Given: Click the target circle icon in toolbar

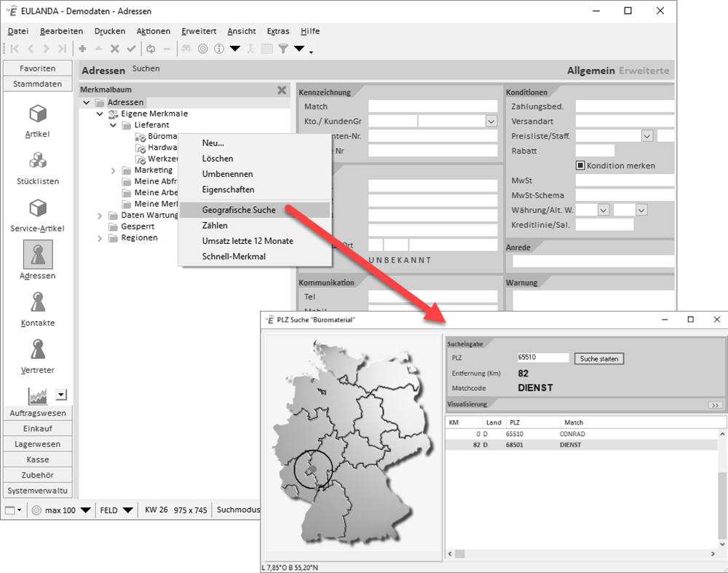Looking at the screenshot, I should coord(203,48).
